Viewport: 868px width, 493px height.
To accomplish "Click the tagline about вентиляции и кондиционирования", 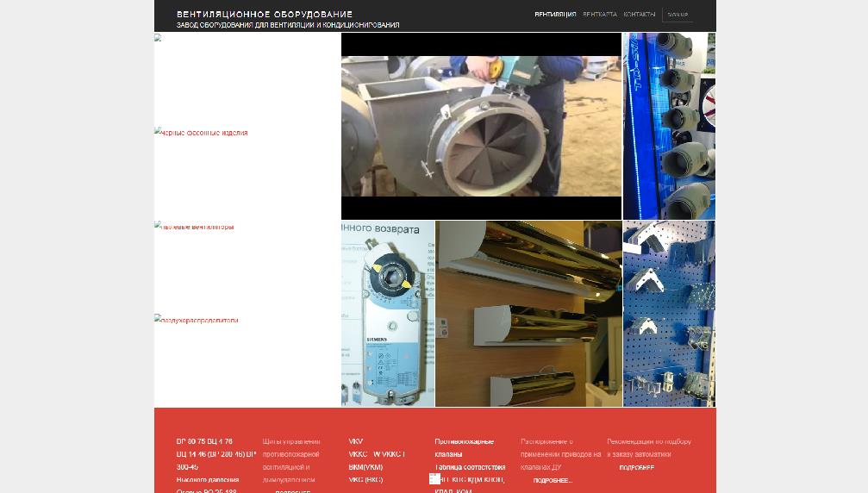I will coord(288,25).
